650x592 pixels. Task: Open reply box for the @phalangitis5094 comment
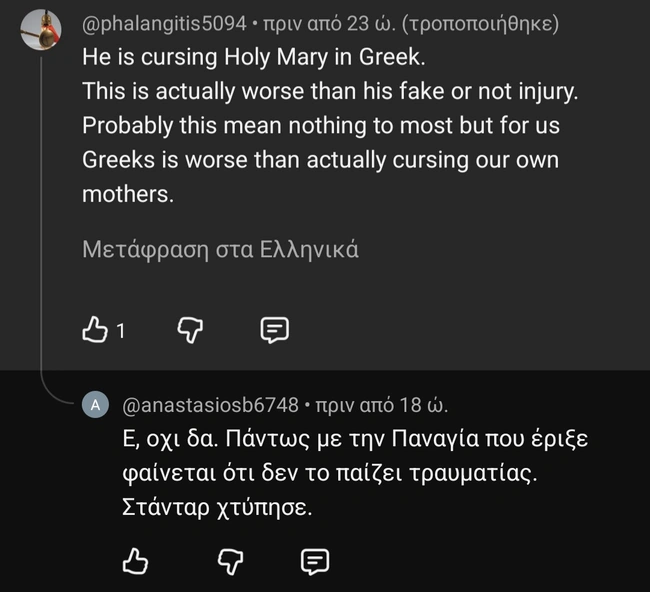[275, 330]
